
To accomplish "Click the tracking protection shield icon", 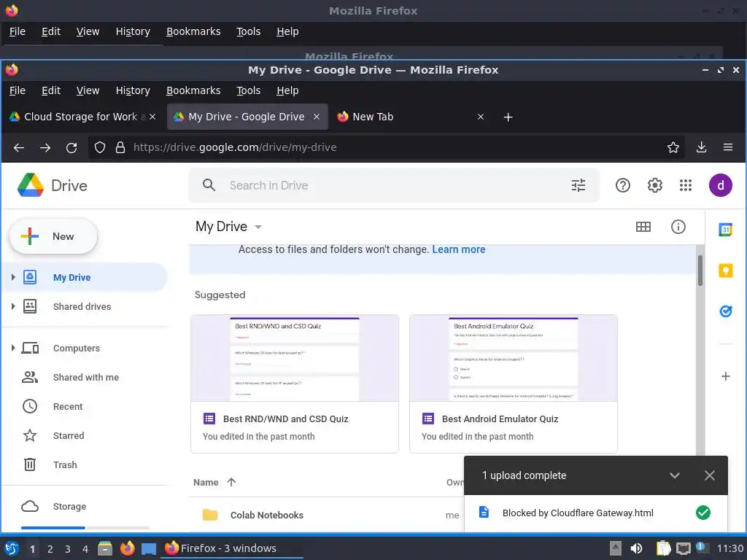I will pyautogui.click(x=99, y=147).
